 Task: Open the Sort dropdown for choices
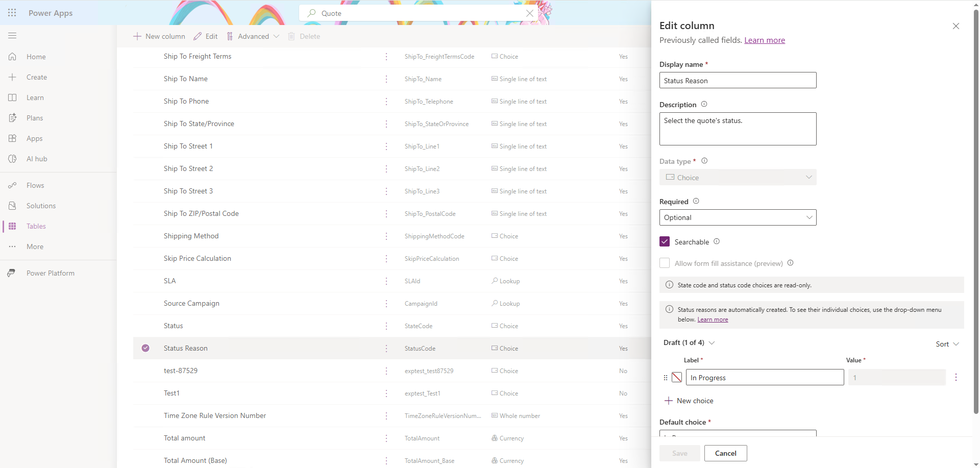[x=947, y=344]
